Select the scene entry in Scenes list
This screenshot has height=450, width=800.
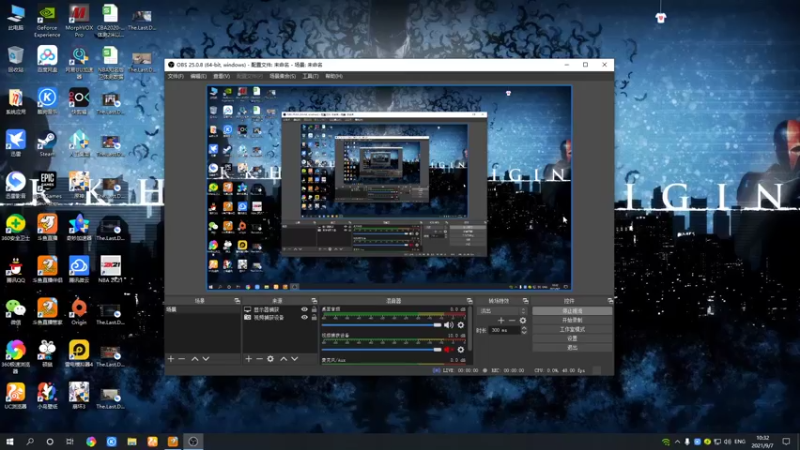(203, 310)
